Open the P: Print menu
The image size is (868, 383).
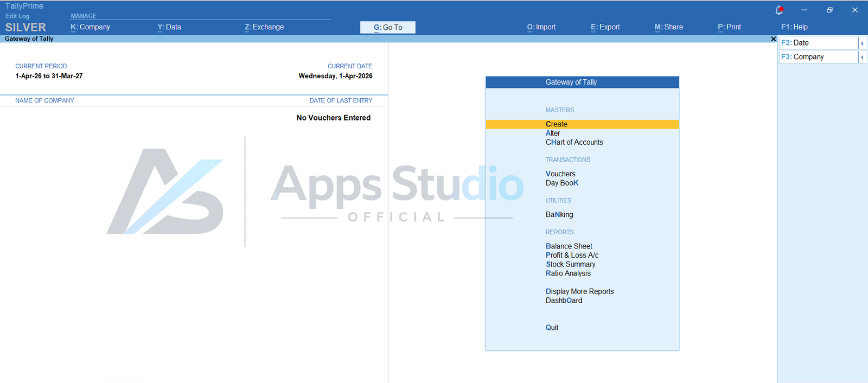point(729,27)
